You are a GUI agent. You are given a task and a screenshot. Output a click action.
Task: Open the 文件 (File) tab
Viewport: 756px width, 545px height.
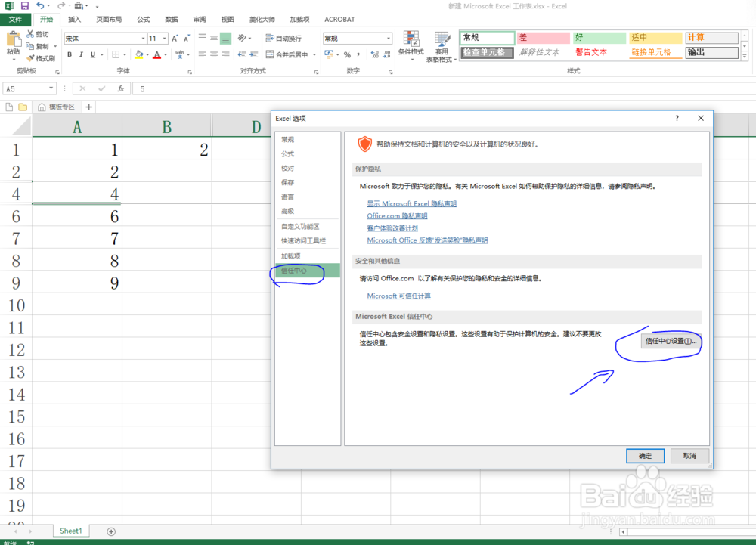pos(15,19)
